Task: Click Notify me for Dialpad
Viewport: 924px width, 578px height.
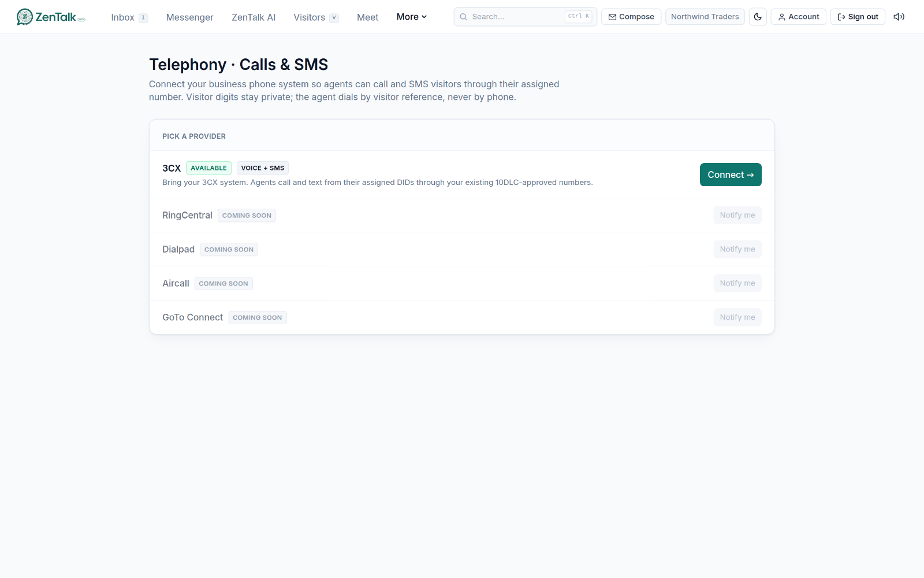Action: point(737,249)
